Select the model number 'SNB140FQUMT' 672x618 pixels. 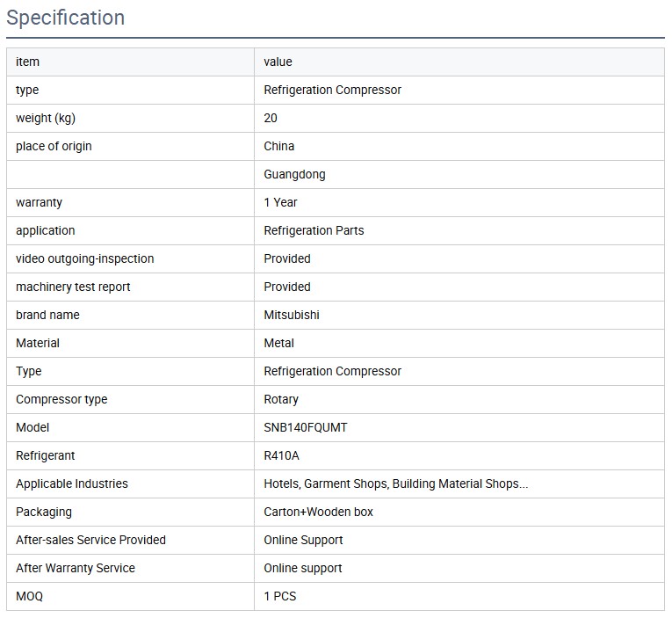(306, 427)
